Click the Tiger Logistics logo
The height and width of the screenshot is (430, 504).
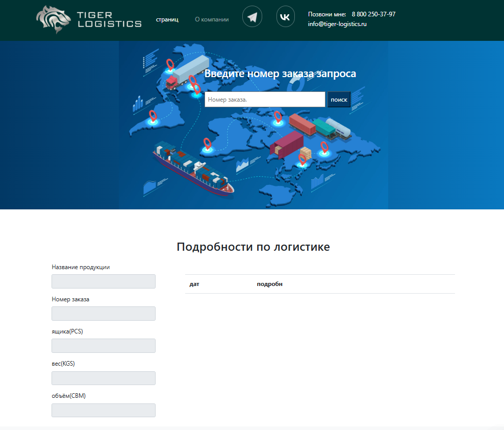click(89, 19)
